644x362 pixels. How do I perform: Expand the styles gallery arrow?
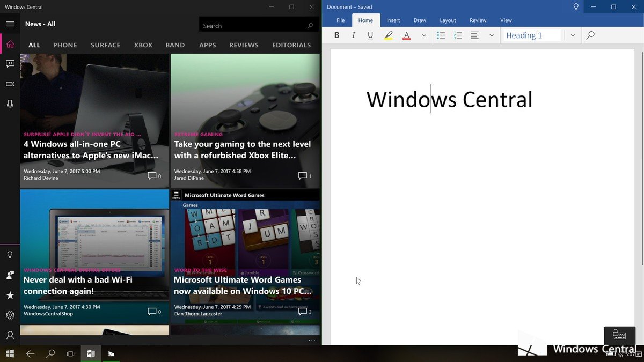[573, 35]
